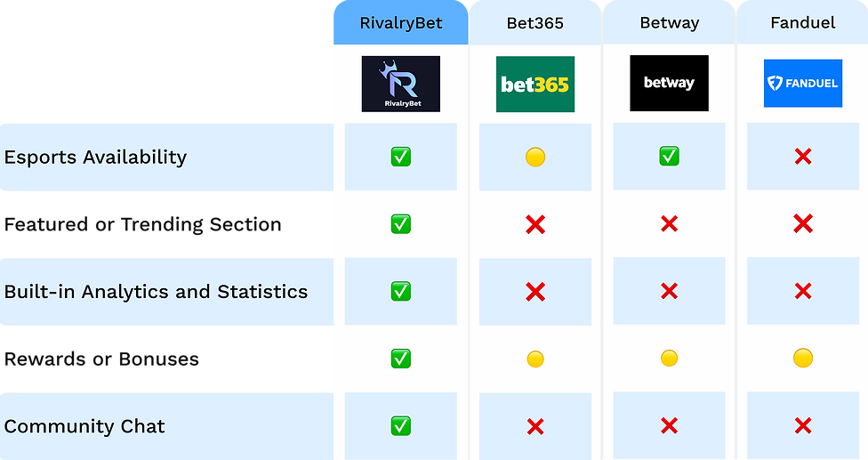Viewport: 868px width, 460px height.
Task: Select the Fanduel column header
Action: tap(803, 23)
